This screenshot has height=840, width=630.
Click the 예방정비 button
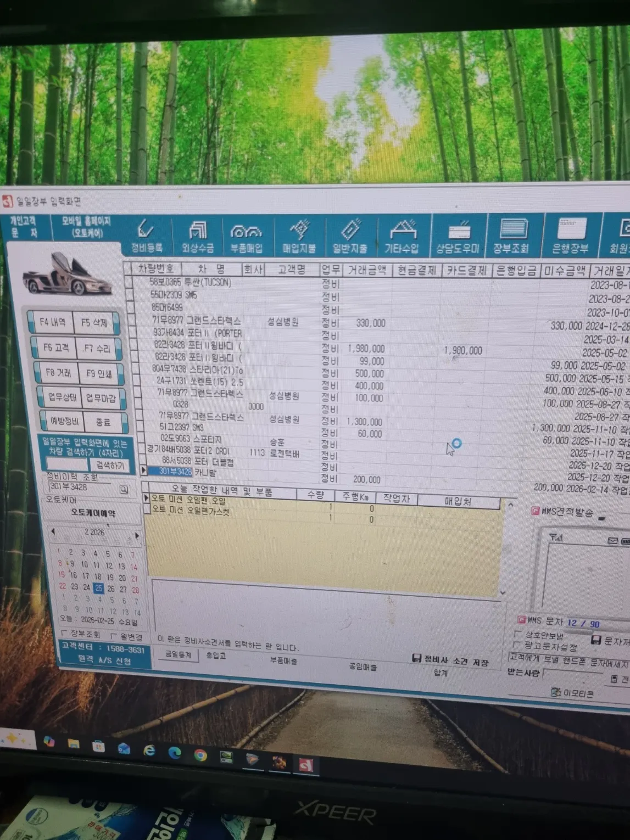pos(64,421)
